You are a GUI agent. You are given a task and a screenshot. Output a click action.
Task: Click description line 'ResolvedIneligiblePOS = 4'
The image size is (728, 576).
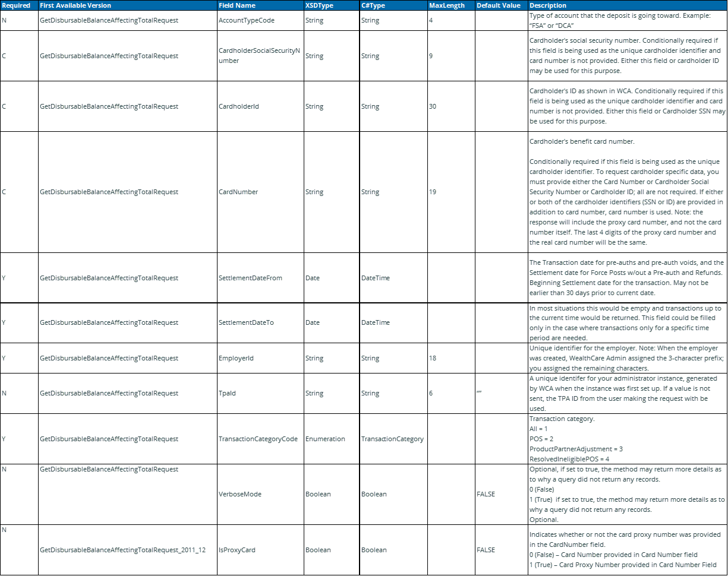point(569,459)
